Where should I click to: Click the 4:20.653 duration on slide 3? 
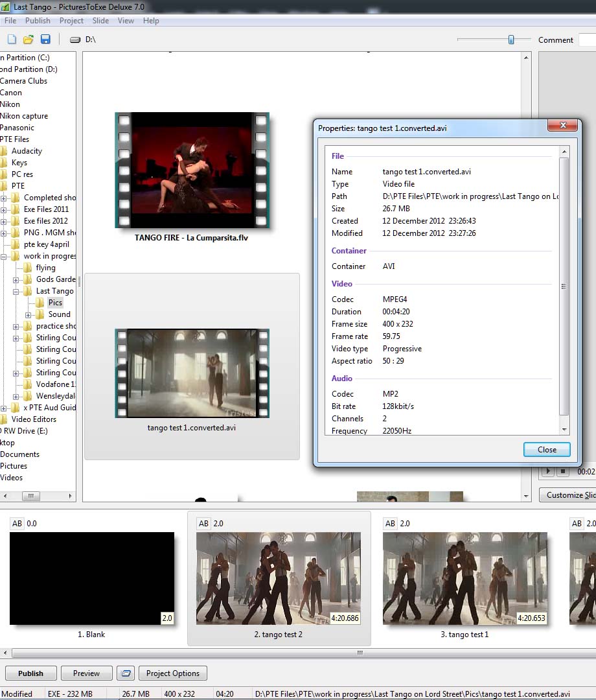point(531,618)
